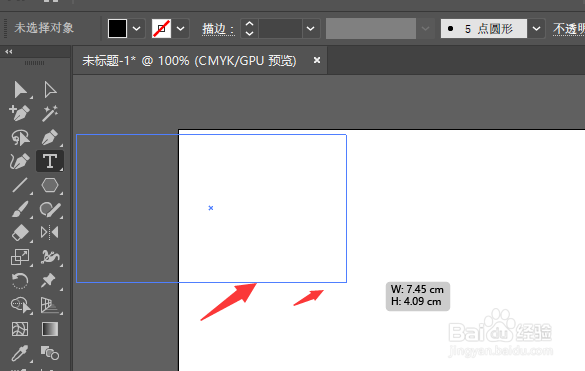
Task: Pick the Width tool
Action: [50, 257]
